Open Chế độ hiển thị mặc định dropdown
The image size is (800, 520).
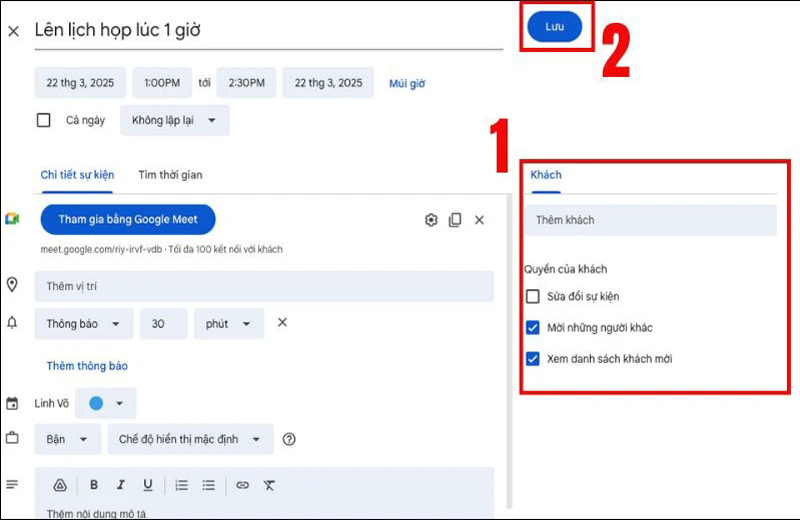tap(190, 439)
